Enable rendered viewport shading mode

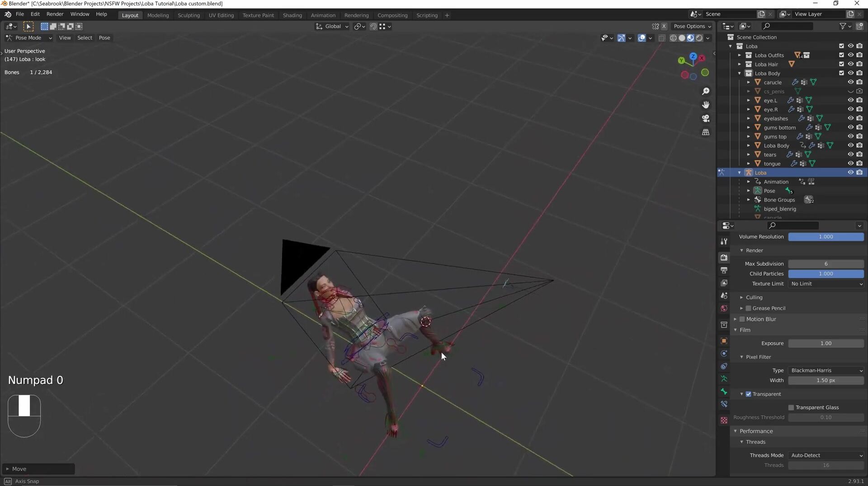(x=699, y=38)
